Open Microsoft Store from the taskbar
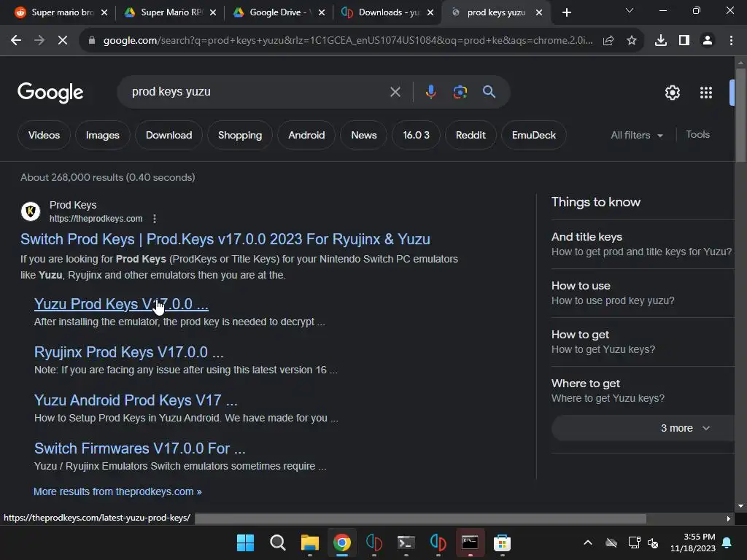 (502, 542)
